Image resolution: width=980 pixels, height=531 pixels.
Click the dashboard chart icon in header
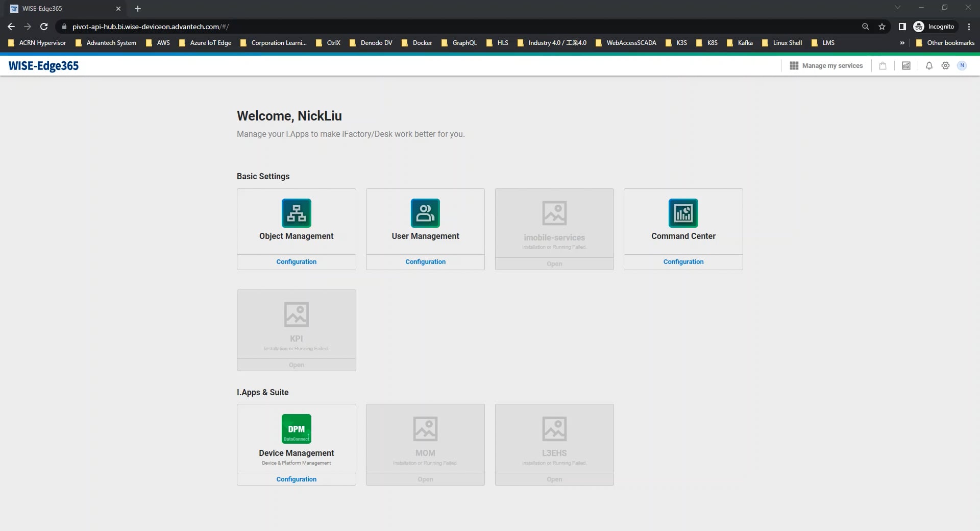(x=906, y=66)
